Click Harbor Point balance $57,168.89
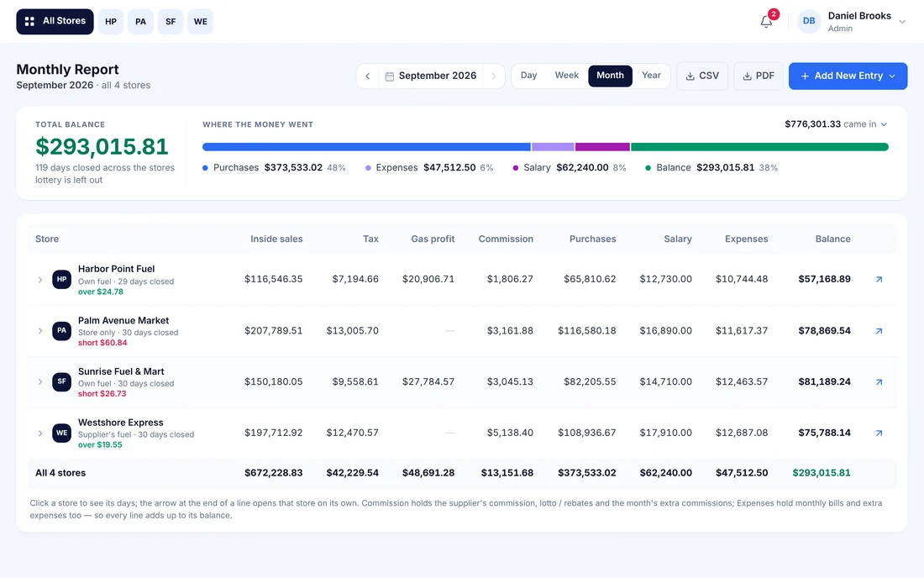 (x=824, y=279)
